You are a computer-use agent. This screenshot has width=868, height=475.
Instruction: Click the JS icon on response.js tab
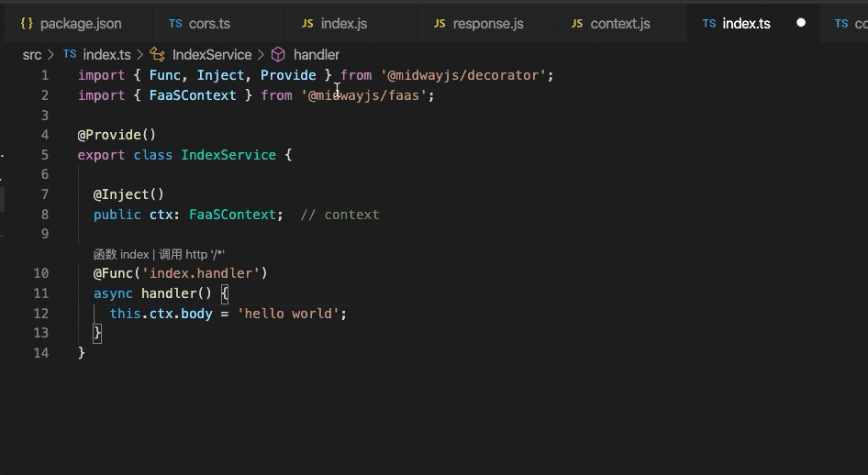440,24
